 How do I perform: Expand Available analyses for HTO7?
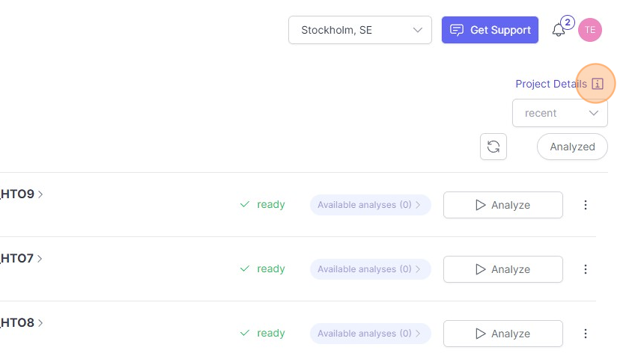[370, 269]
